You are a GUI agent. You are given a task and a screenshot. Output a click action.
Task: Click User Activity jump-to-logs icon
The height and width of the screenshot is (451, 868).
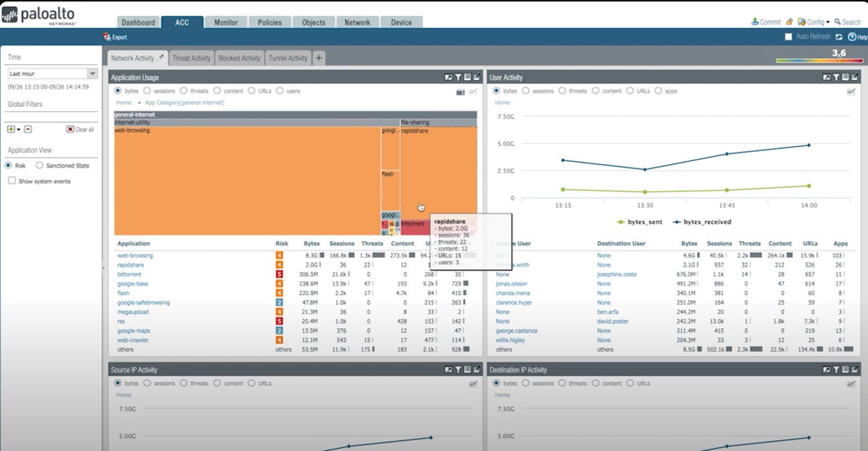coord(827,77)
